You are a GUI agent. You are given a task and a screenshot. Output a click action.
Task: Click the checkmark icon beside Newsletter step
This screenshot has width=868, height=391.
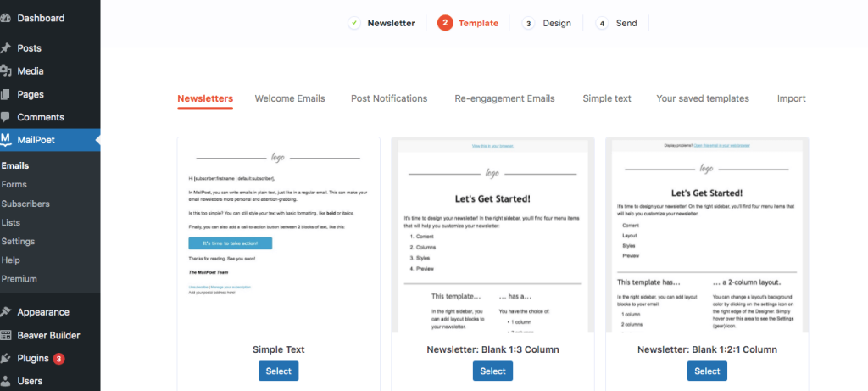[354, 23]
